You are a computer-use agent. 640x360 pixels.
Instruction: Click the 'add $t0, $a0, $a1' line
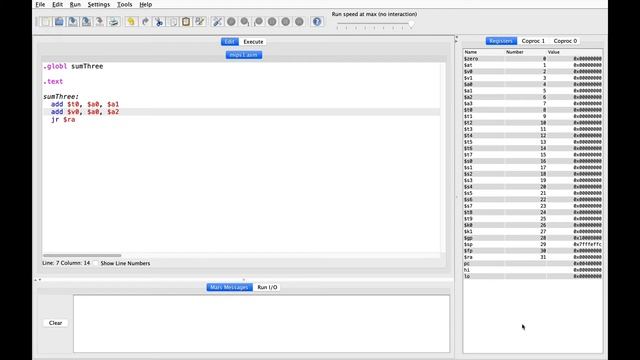click(x=85, y=104)
